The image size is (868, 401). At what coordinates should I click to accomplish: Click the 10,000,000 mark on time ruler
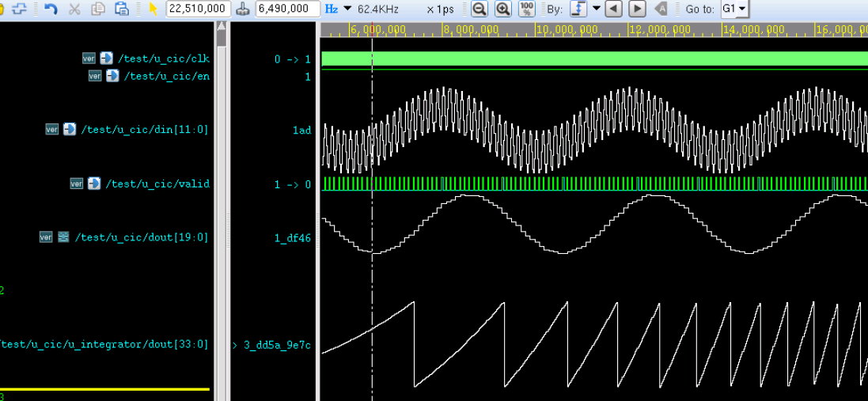coord(567,30)
